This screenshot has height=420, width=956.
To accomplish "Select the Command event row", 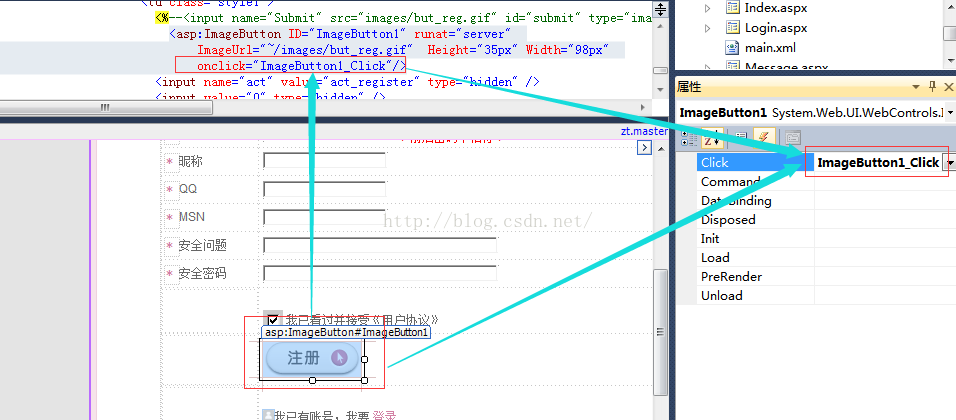I will pos(756,182).
